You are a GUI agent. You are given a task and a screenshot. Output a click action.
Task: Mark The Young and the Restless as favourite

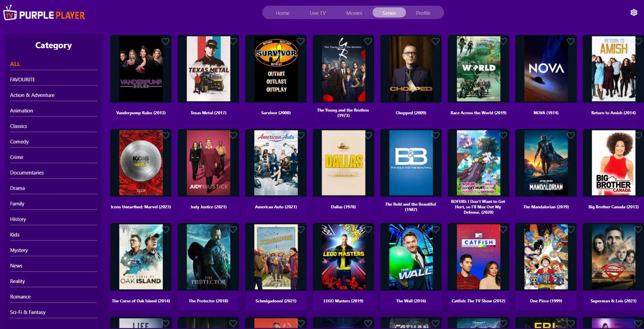[368, 41]
